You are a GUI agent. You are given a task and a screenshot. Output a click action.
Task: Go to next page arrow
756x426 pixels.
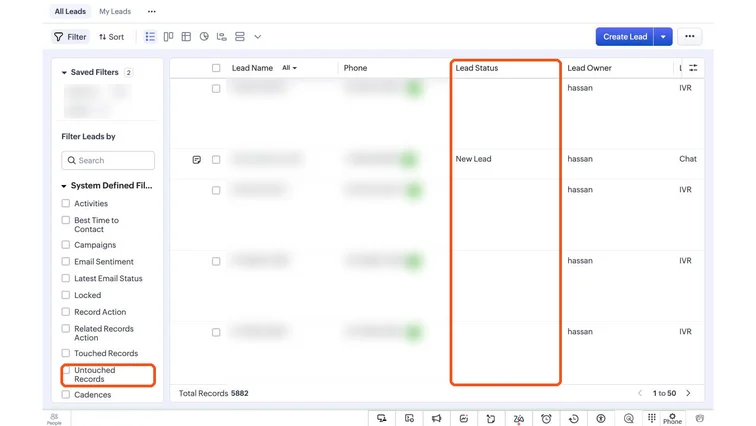click(x=688, y=393)
